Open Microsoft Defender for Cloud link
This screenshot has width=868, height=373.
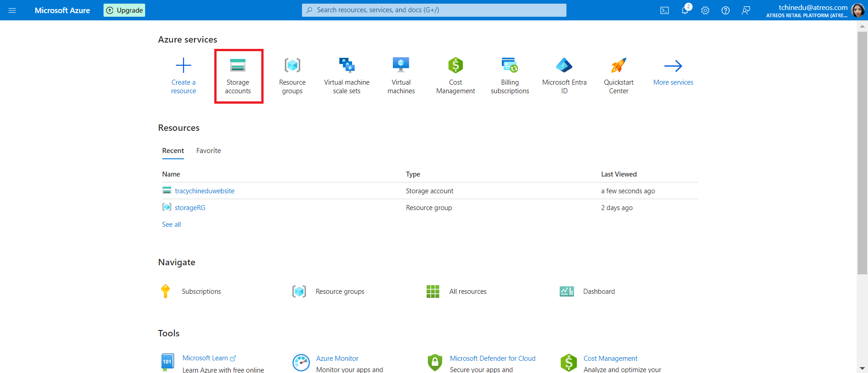493,359
